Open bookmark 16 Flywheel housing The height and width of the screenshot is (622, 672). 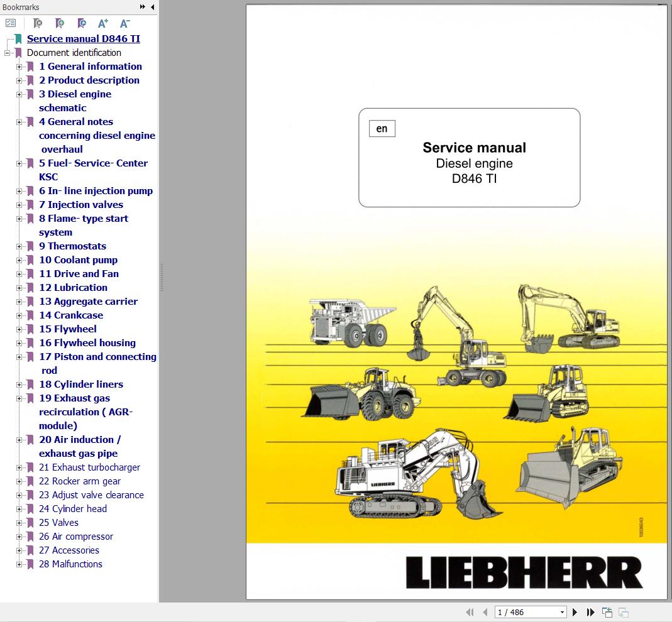point(87,342)
